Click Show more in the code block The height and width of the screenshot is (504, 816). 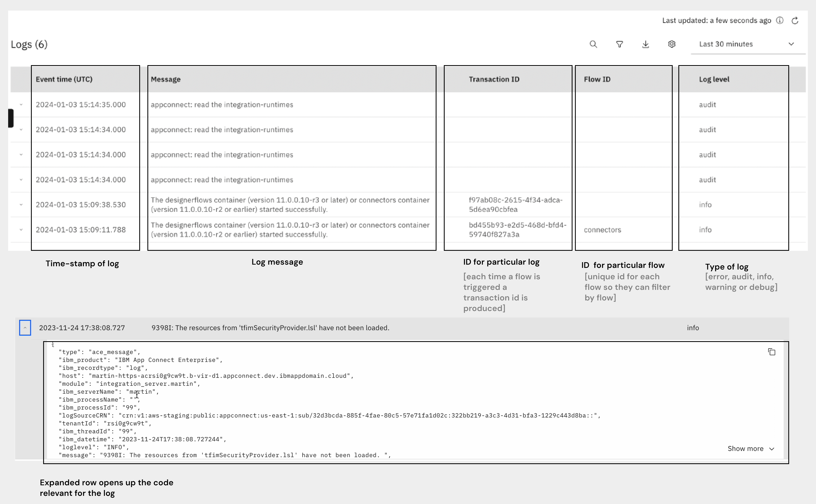[x=751, y=449]
